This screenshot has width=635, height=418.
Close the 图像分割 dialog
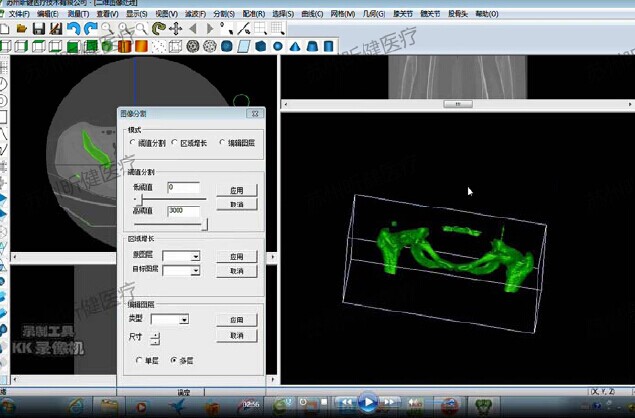point(255,114)
